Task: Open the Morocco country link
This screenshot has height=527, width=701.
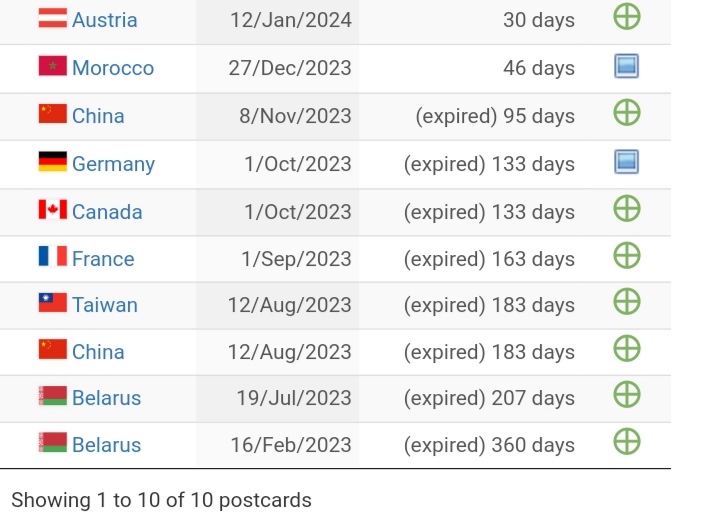Action: [113, 68]
